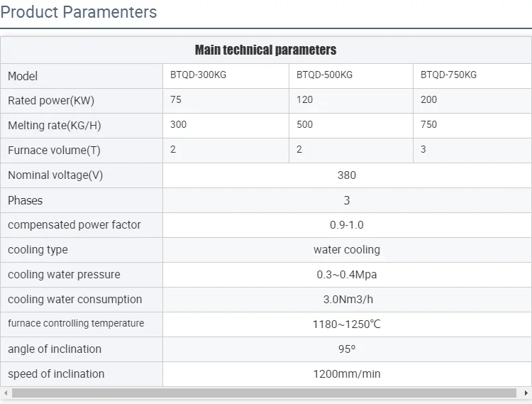The height and width of the screenshot is (404, 532).
Task: Click the Product Paramenters heading
Action: coord(79,12)
